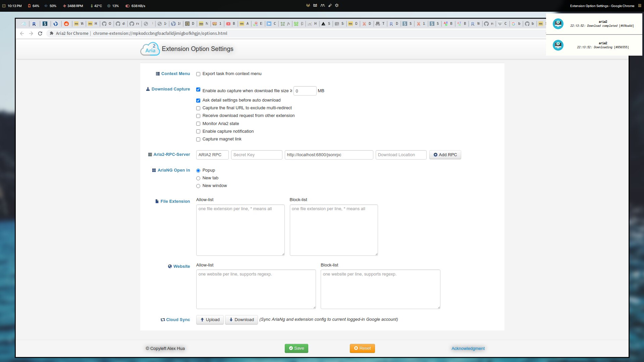The height and width of the screenshot is (362, 644).
Task: Click the Upload cloud sync button
Action: point(210,320)
